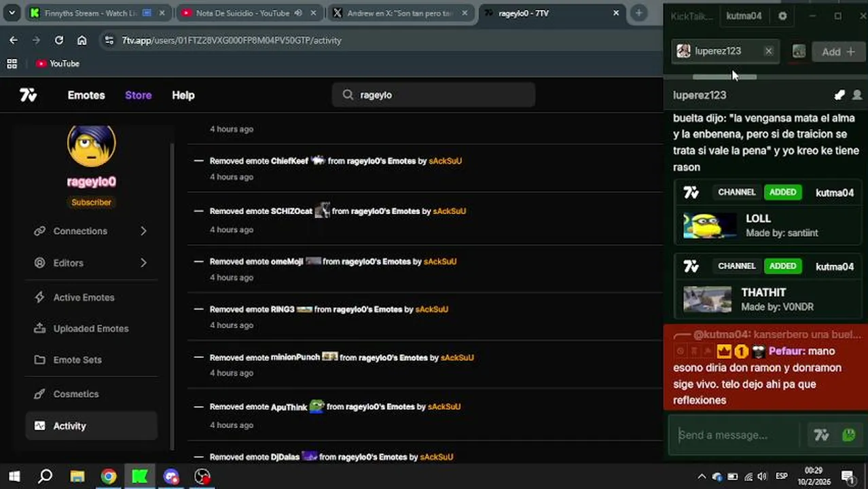Click the Pefaur username in chat
This screenshot has width=868, height=489.
(x=787, y=351)
